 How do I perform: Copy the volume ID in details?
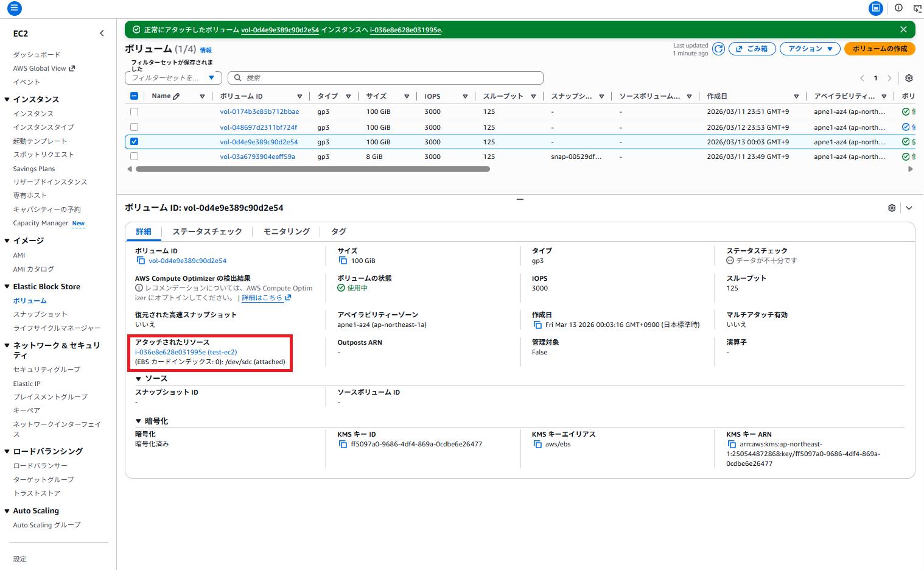141,261
